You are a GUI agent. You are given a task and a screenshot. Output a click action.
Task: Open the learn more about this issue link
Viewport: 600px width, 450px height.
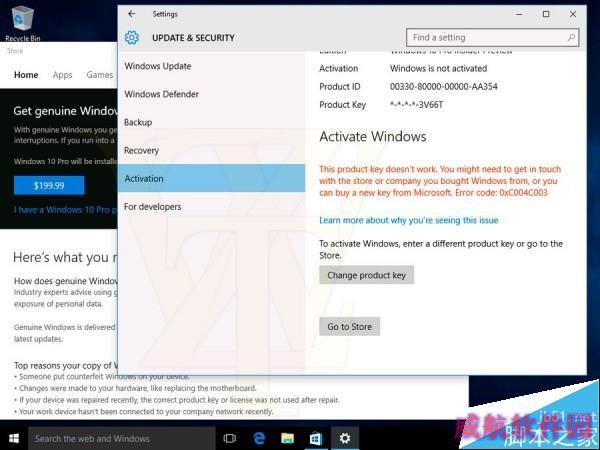409,220
